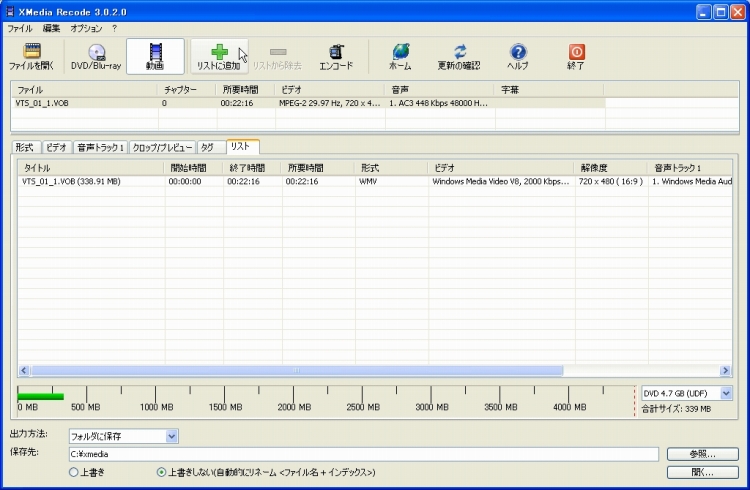Select the リスト tab
Screen dimensions: 750x490
(x=243, y=146)
